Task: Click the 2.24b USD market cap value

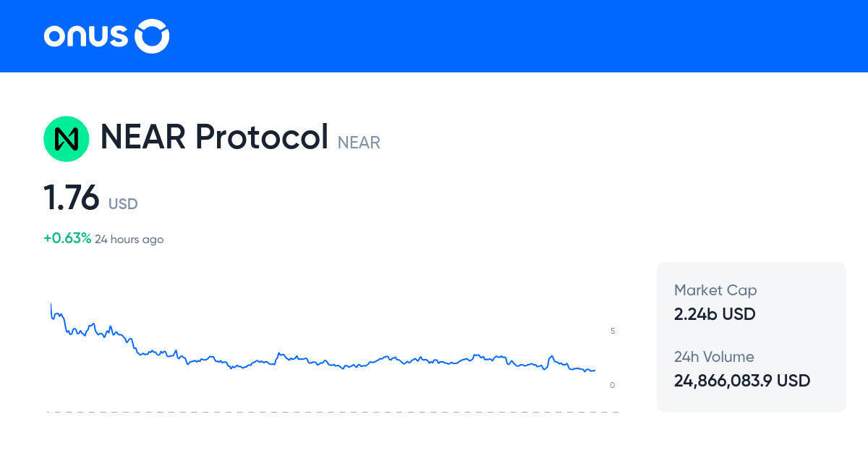Action: click(x=715, y=314)
